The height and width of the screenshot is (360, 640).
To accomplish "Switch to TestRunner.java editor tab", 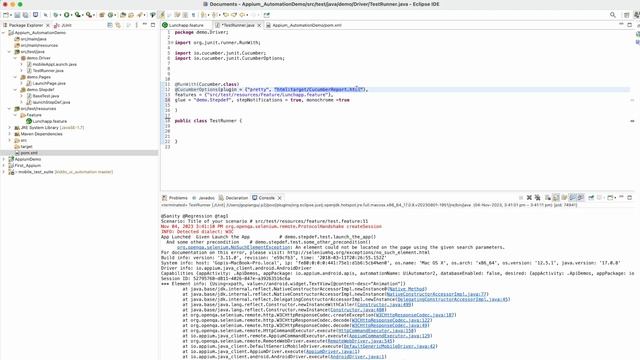I will pos(238,25).
